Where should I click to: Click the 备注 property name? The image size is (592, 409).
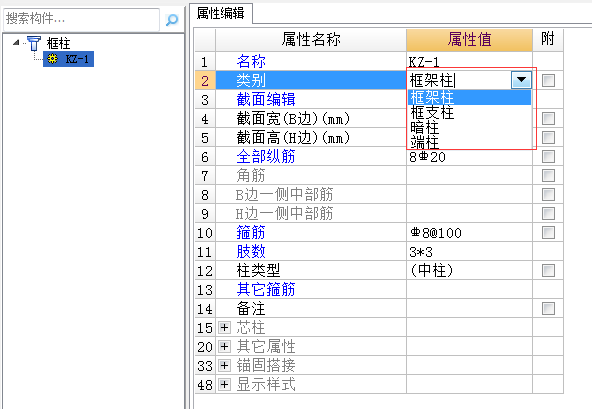[x=251, y=309]
